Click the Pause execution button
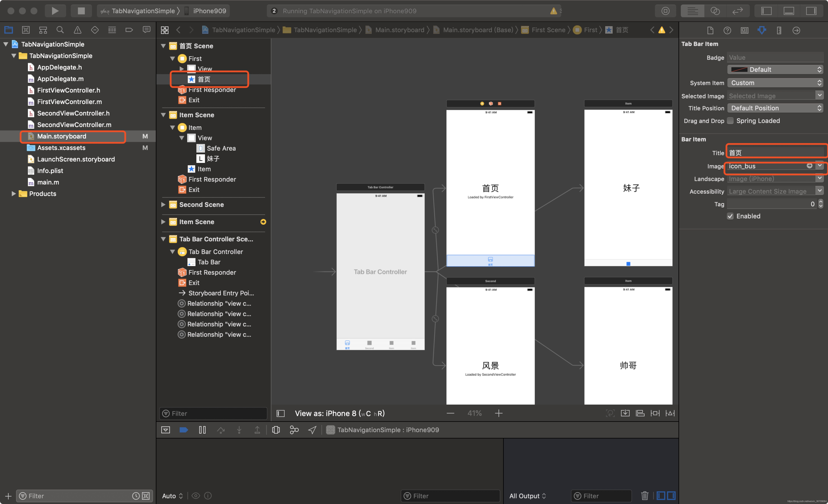This screenshot has height=504, width=828. [x=202, y=430]
